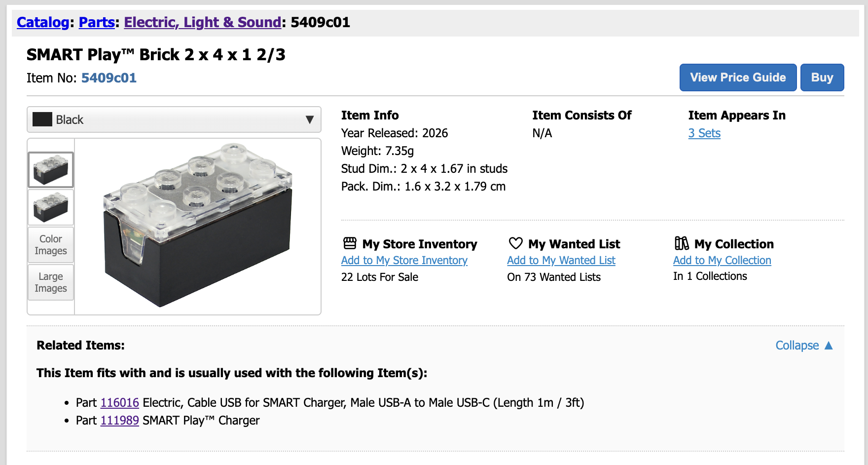Viewport: 868px width, 465px height.
Task: Open the Color Images tab
Action: [x=51, y=245]
